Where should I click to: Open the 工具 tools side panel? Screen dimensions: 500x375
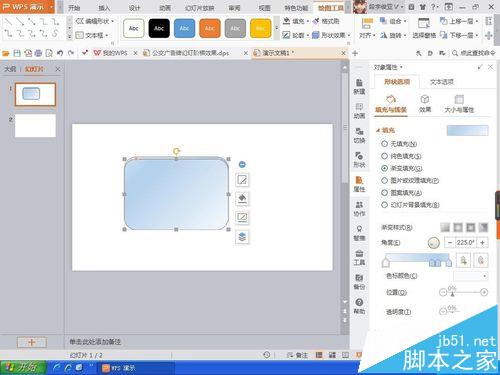coord(359,257)
